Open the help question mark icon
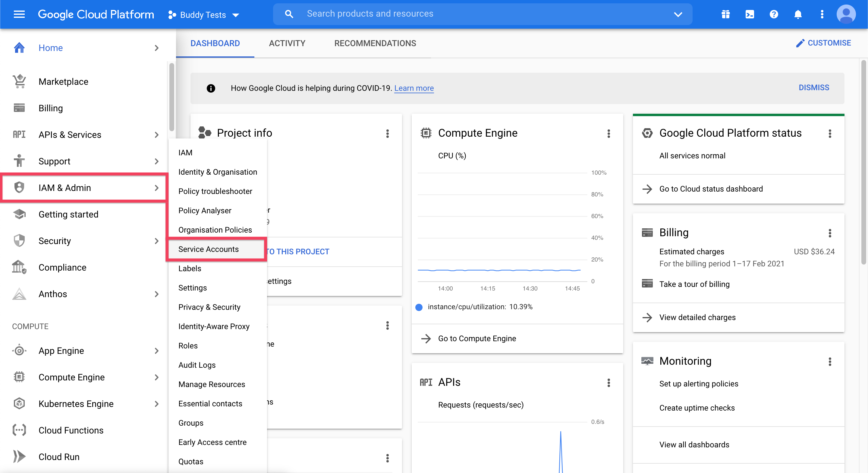 pos(774,14)
